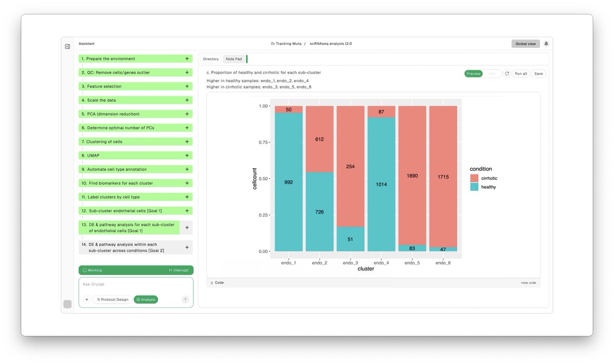This screenshot has height=364, width=614.
Task: Click the view code link
Action: pyautogui.click(x=529, y=283)
